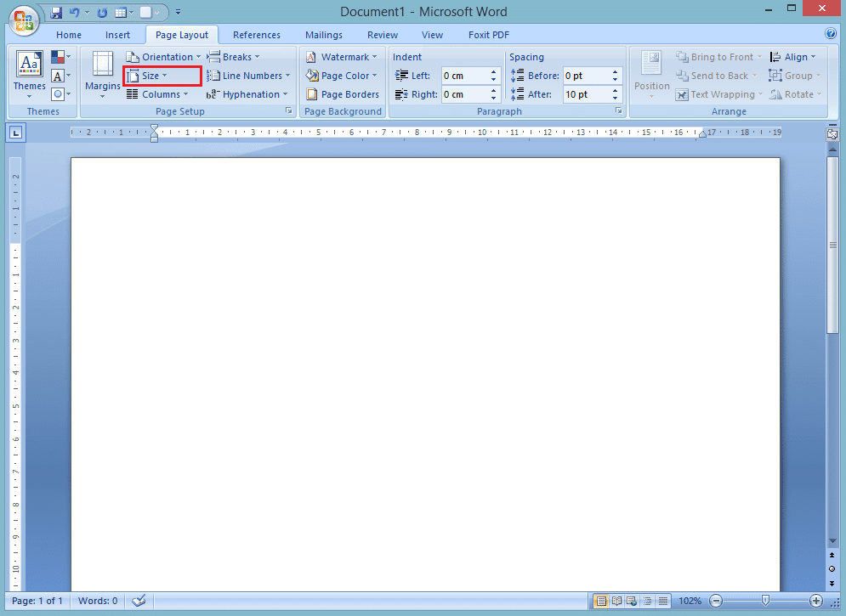
Task: Switch to the Foxit PDF tab
Action: (x=489, y=35)
